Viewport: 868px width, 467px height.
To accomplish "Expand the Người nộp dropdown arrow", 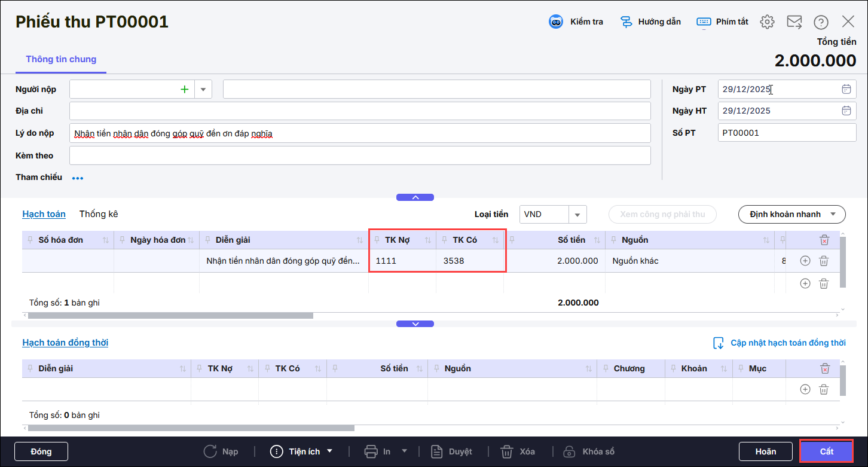I will pyautogui.click(x=203, y=89).
